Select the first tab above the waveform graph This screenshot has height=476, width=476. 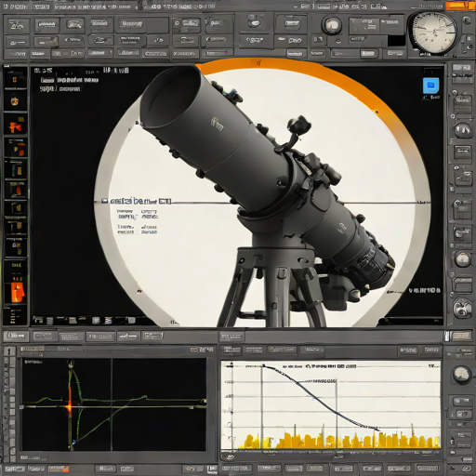click(x=16, y=336)
